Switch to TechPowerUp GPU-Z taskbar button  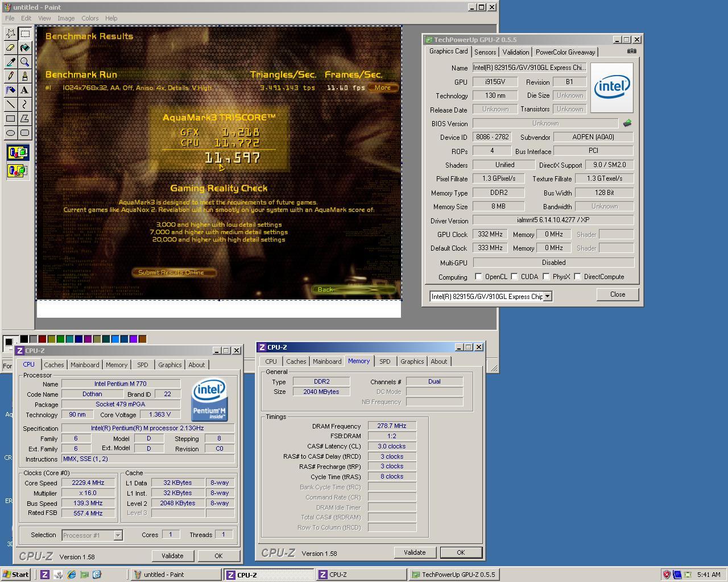coord(454,575)
